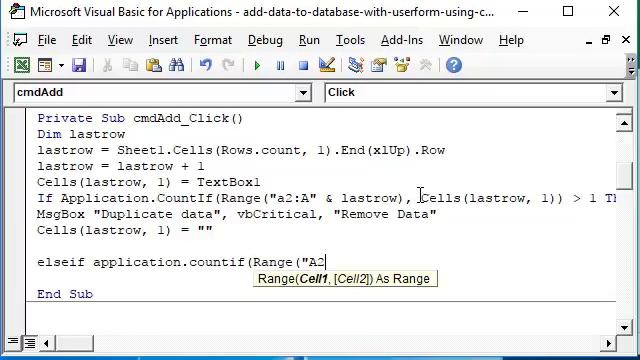The image size is (640, 360).
Task: Open Visual Basic Help question icon
Action: 453,65
